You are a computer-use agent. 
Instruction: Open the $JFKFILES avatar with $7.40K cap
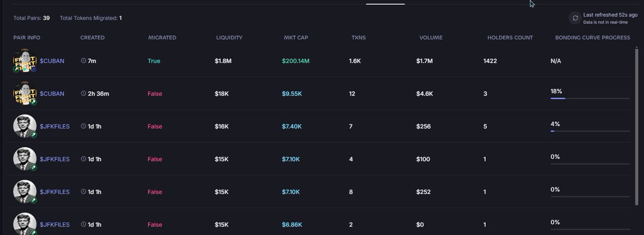[x=24, y=126]
